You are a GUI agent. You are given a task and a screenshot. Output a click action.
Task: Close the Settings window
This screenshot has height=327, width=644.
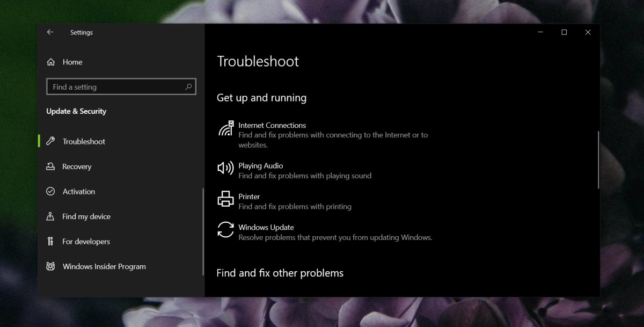coord(588,32)
